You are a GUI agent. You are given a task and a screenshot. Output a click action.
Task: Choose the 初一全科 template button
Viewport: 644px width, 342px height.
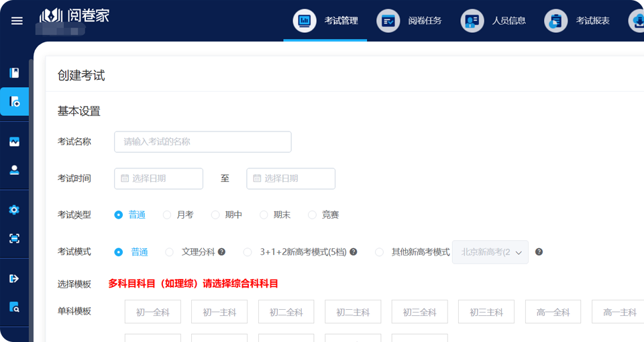[153, 312]
